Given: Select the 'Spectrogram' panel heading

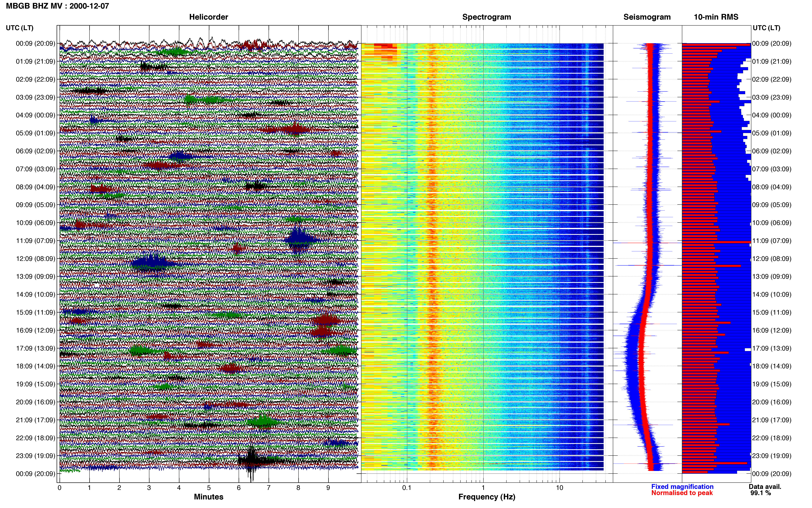Looking at the screenshot, I should 487,17.
